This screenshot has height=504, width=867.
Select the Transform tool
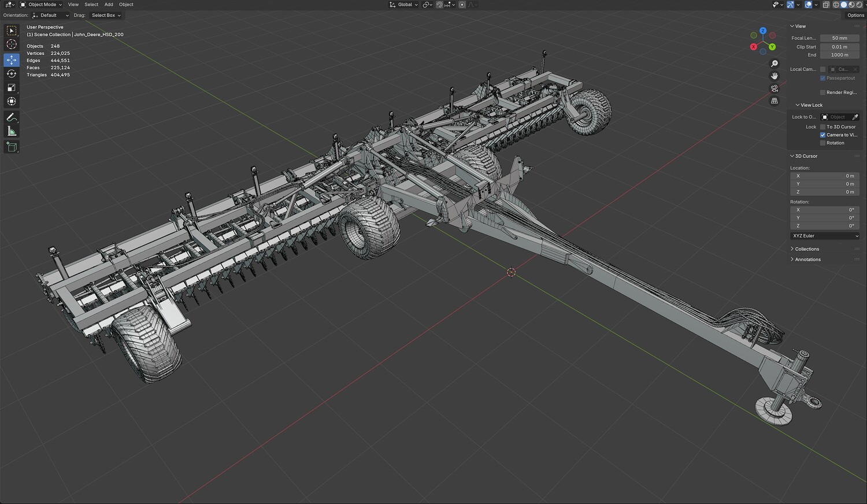click(x=12, y=101)
